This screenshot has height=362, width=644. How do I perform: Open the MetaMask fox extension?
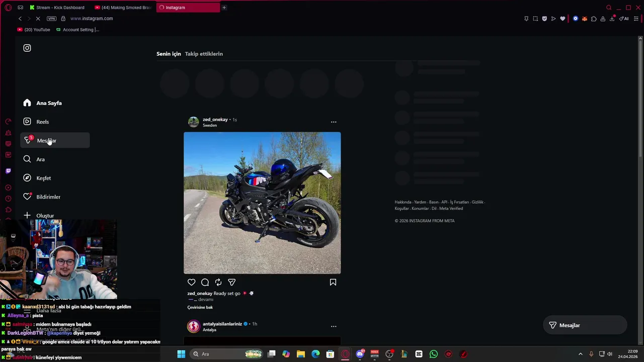[x=585, y=19]
